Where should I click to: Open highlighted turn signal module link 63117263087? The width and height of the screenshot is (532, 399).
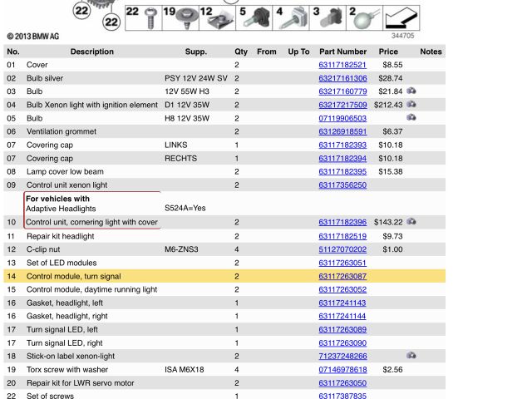pos(342,276)
